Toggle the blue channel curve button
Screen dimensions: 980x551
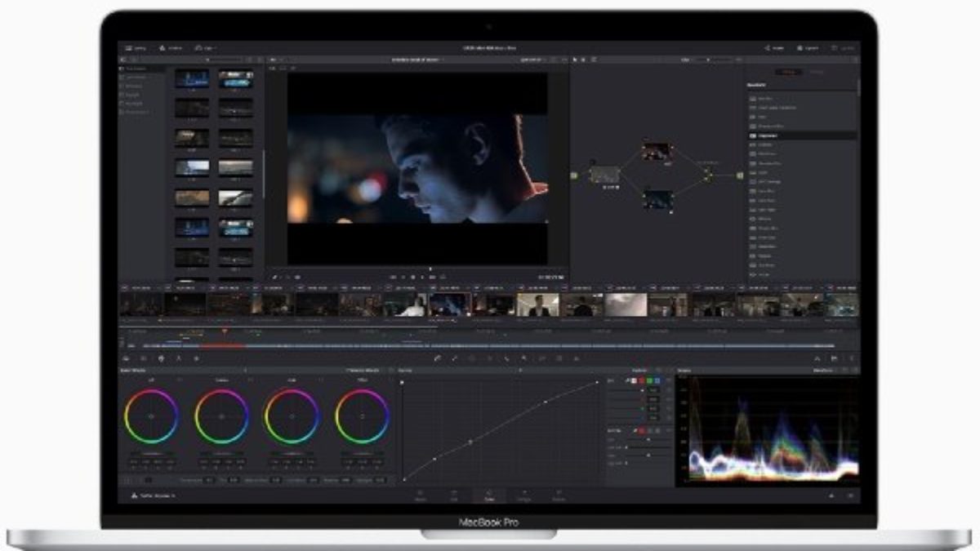(x=657, y=380)
